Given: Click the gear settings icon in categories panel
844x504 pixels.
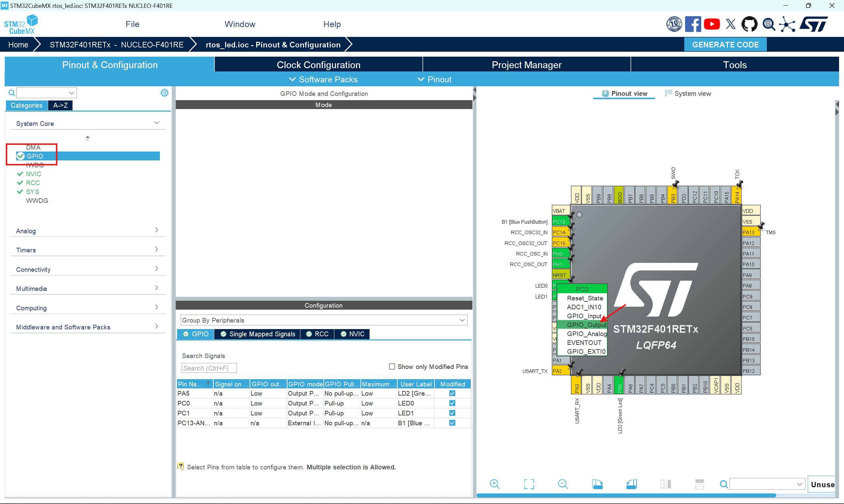Looking at the screenshot, I should [165, 93].
